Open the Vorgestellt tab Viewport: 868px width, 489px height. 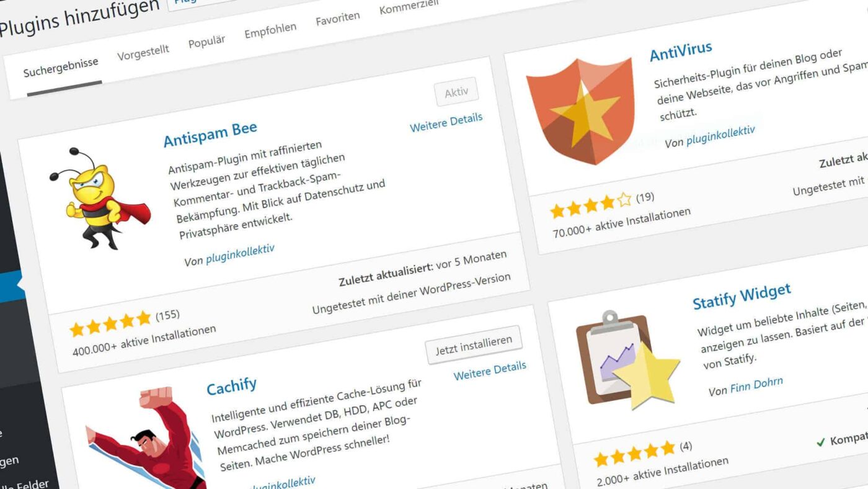pyautogui.click(x=143, y=53)
